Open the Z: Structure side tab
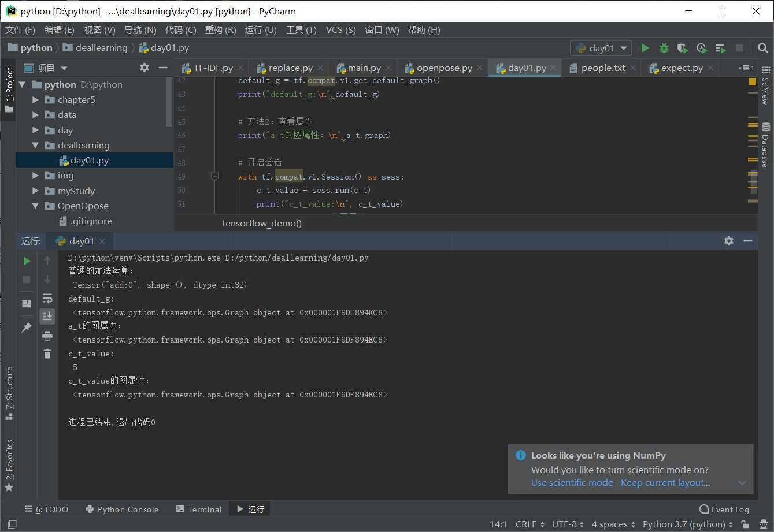 coord(9,393)
